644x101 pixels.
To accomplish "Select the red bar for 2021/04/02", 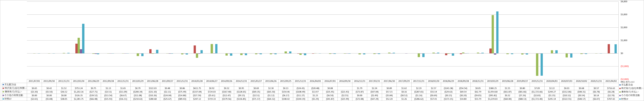I will click(x=609, y=49).
